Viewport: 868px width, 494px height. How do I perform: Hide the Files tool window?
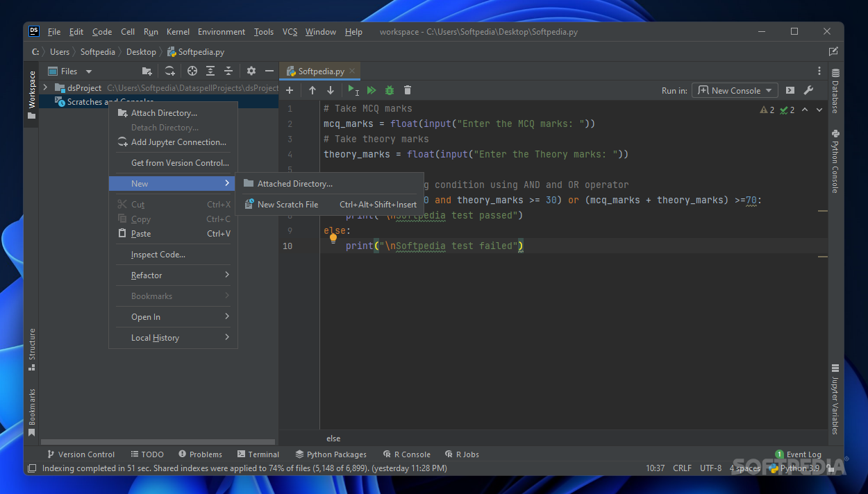(x=269, y=71)
